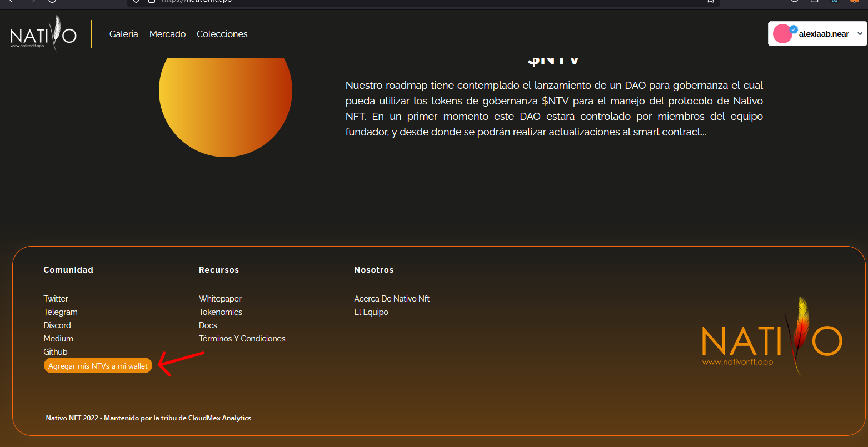This screenshot has width=868, height=447.
Task: Click the Nativo feather logo in the header
Action: coord(43,34)
